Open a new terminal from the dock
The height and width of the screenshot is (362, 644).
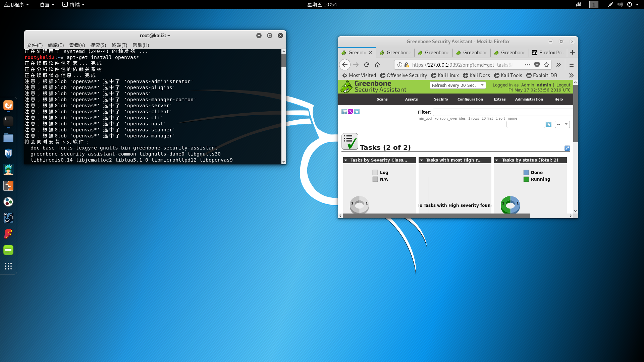[x=8, y=121]
